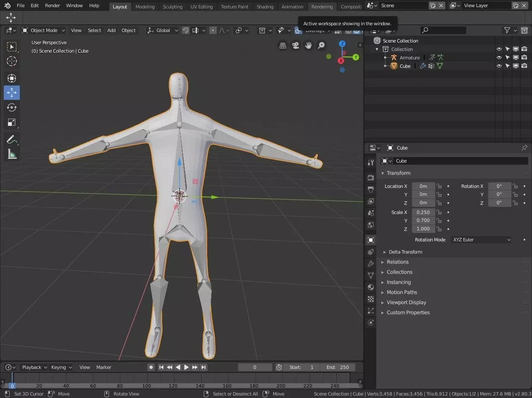Select the Scale tool
Viewport: 532px width, 398px height.
[x=12, y=123]
